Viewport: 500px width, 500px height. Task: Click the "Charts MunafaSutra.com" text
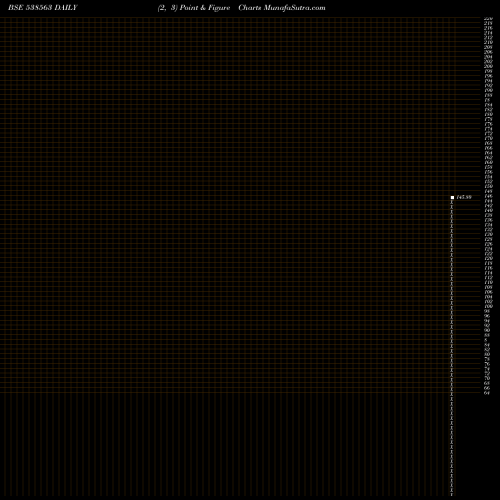tap(282, 8)
